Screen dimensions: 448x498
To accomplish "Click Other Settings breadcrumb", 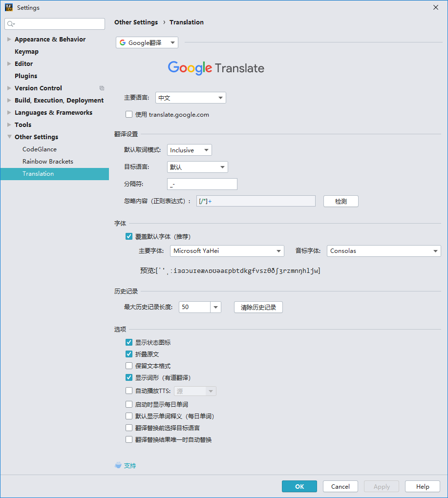I will 136,22.
